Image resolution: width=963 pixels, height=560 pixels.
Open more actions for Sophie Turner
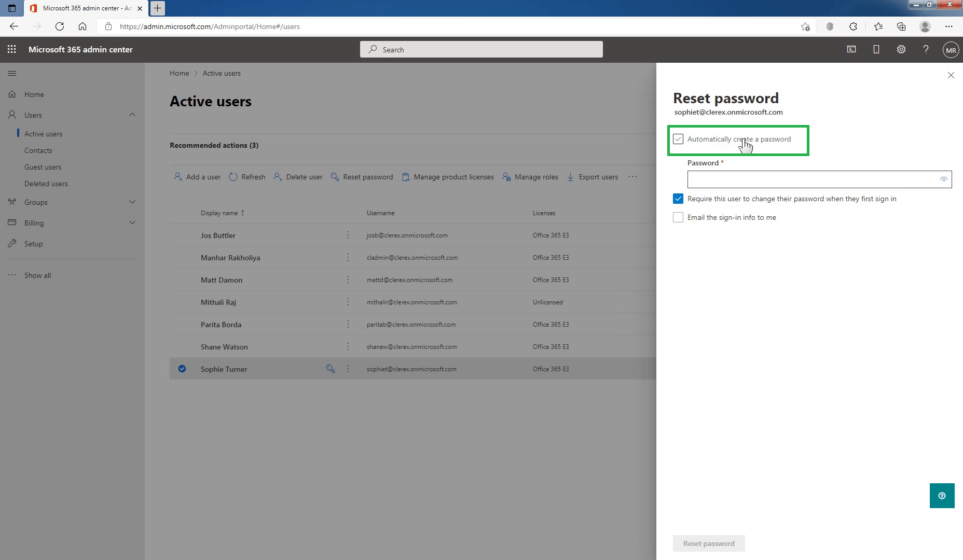point(348,369)
